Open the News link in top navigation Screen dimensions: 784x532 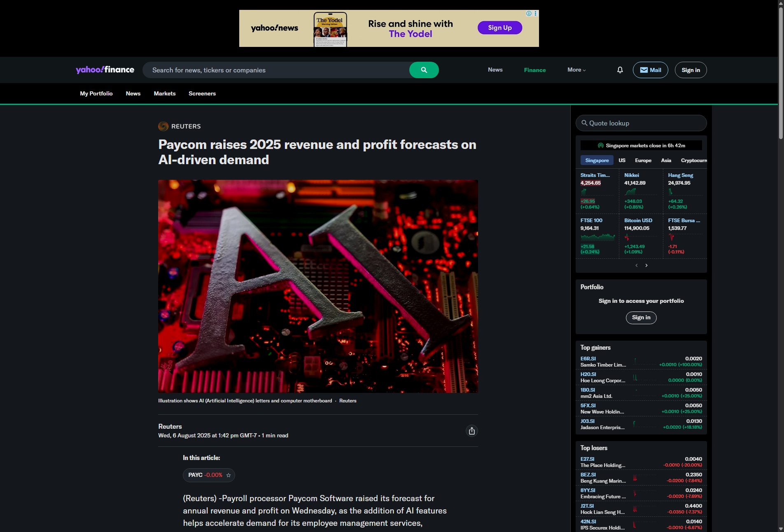tap(495, 70)
